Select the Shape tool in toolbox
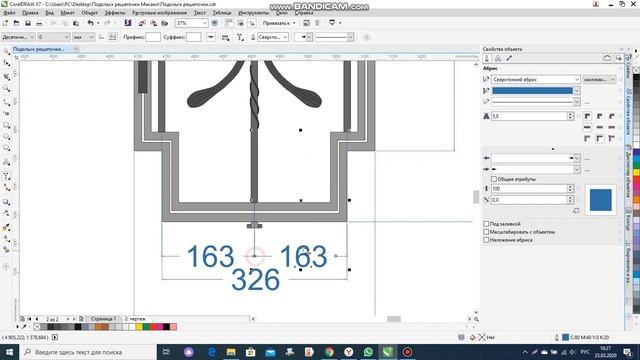The height and width of the screenshot is (360, 640). point(6,63)
